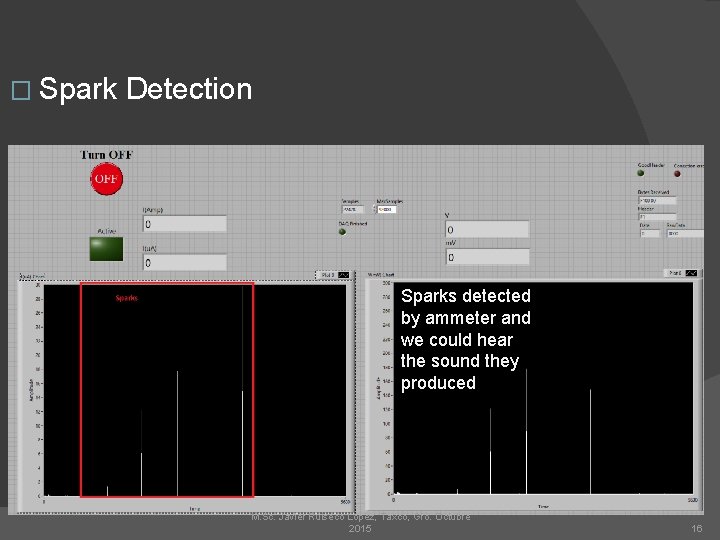Click the Turn OFF heading label

point(107,155)
